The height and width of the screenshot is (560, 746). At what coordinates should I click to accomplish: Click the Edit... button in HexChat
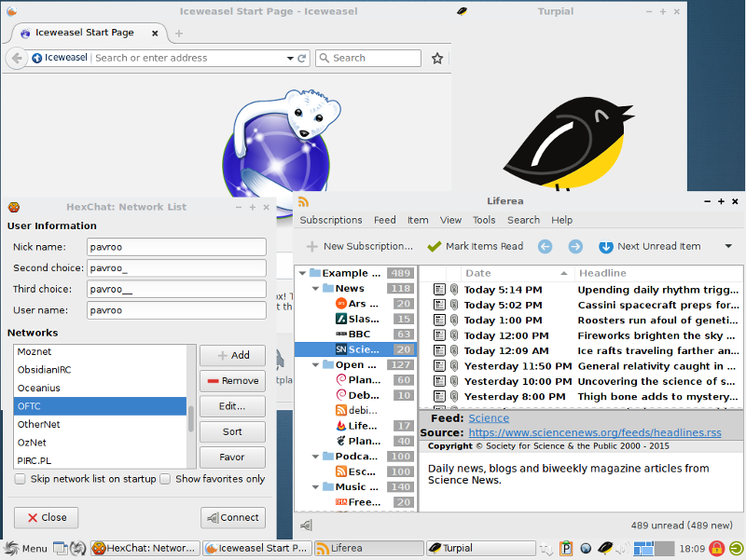[232, 406]
